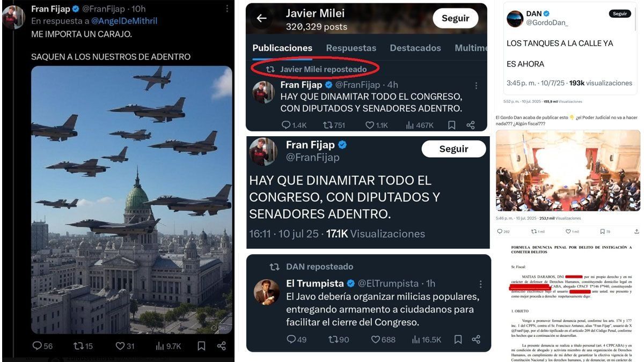Reply to the reposted tweet with 1.4K comments
The height and width of the screenshot is (362, 644).
tap(294, 125)
